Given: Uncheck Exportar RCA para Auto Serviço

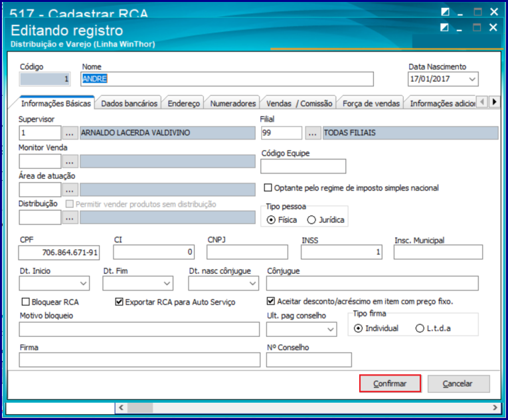Looking at the screenshot, I should pyautogui.click(x=120, y=302).
